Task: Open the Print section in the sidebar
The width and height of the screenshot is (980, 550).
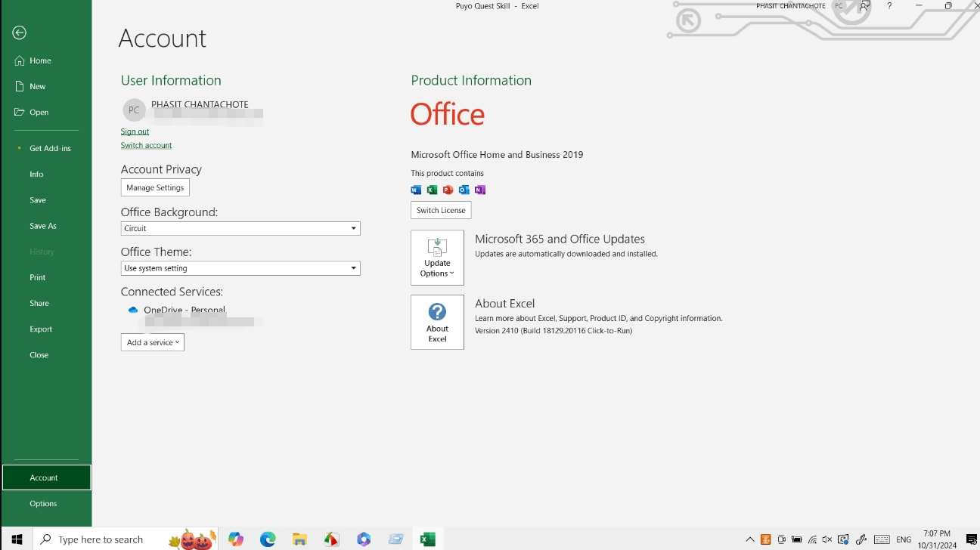Action: point(37,277)
